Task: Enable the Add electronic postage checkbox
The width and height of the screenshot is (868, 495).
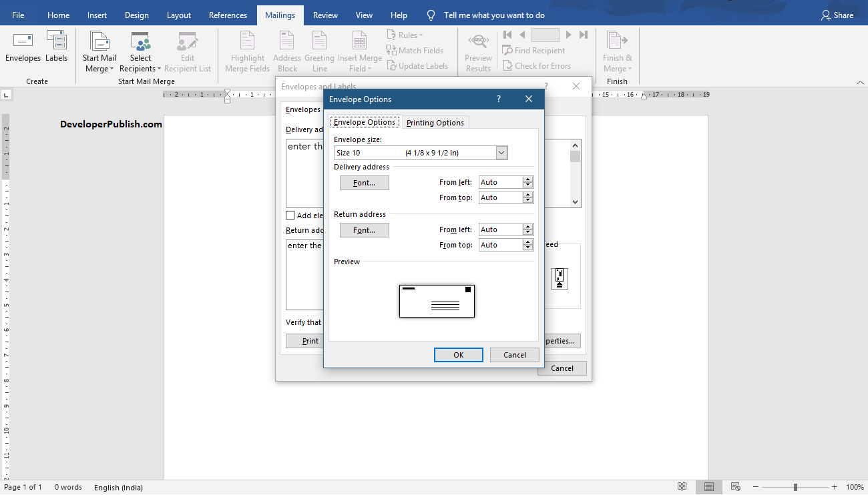Action: pyautogui.click(x=290, y=215)
